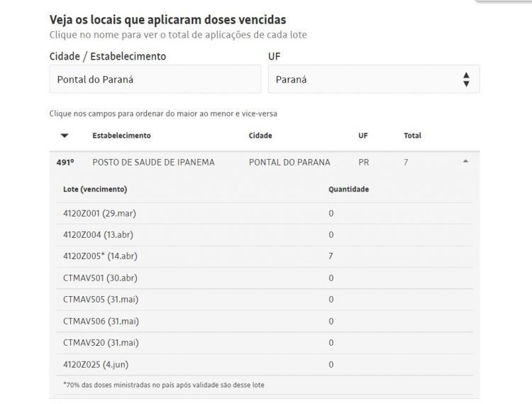Sort the table by UF column header

pyautogui.click(x=362, y=136)
